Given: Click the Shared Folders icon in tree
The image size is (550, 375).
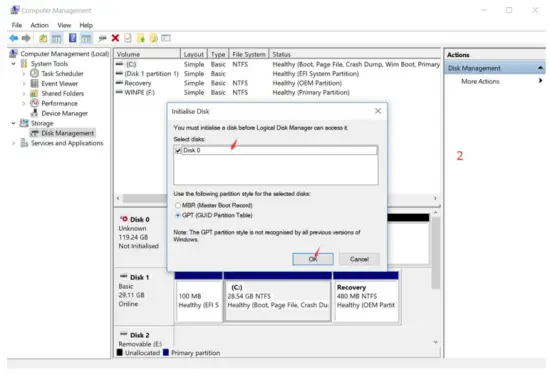Looking at the screenshot, I should 34,93.
